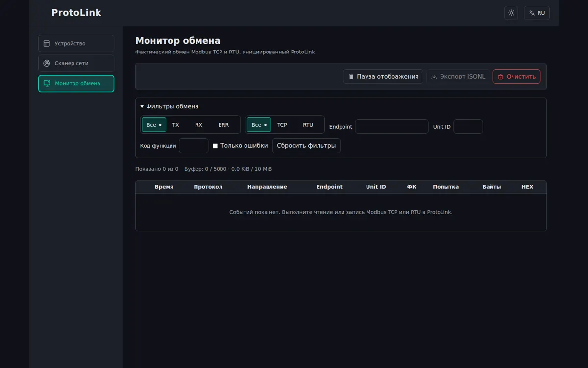Image resolution: width=588 pixels, height=368 pixels.
Task: Select the TX direction filter
Action: 175,125
